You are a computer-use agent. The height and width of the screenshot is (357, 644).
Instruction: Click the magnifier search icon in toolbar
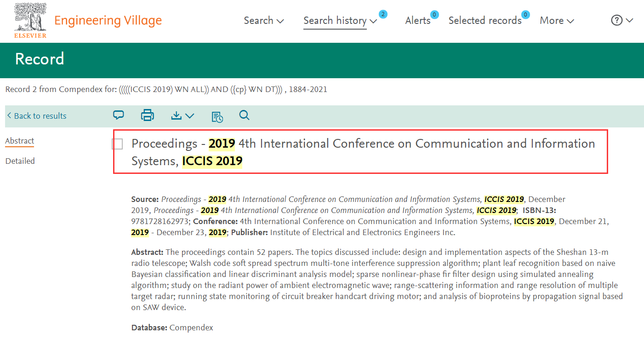point(245,115)
